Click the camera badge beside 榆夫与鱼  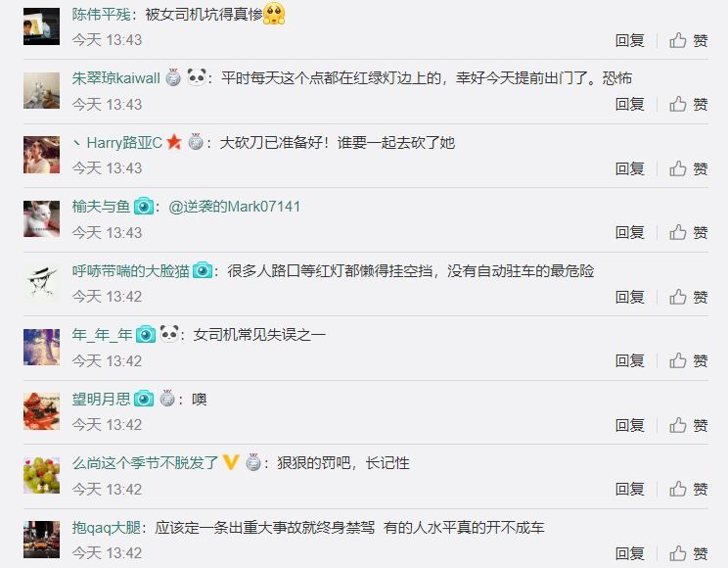(x=144, y=206)
